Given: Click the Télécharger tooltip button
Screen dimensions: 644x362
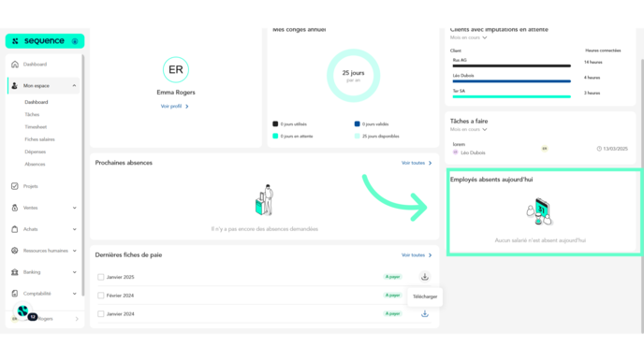Looking at the screenshot, I should (x=425, y=297).
